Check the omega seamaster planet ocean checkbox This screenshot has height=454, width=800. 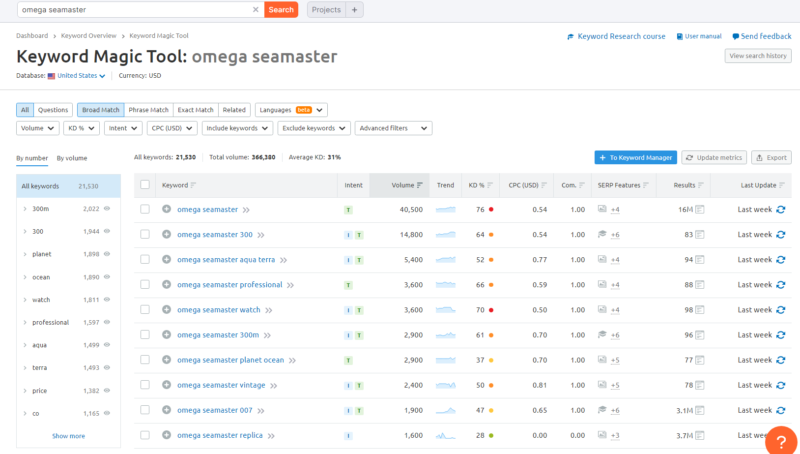tap(145, 360)
